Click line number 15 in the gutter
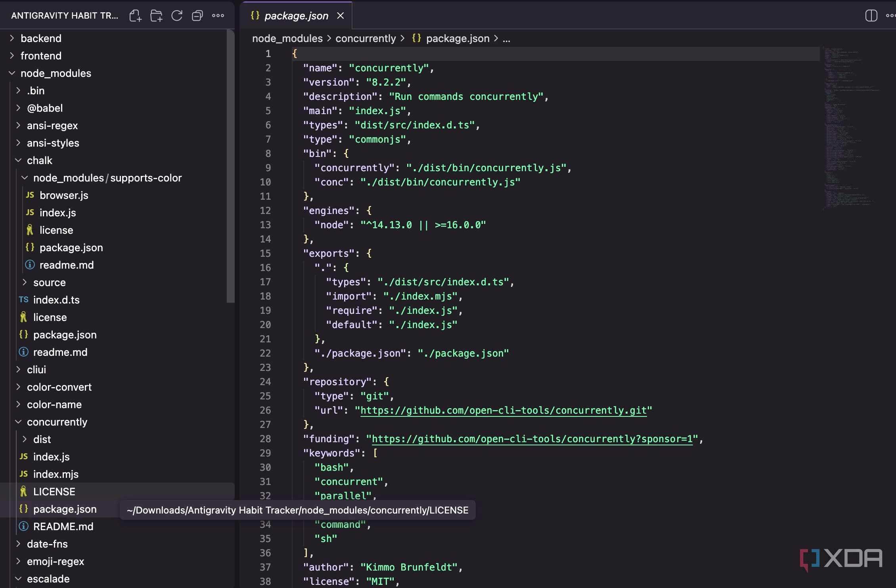896x588 pixels. [265, 254]
